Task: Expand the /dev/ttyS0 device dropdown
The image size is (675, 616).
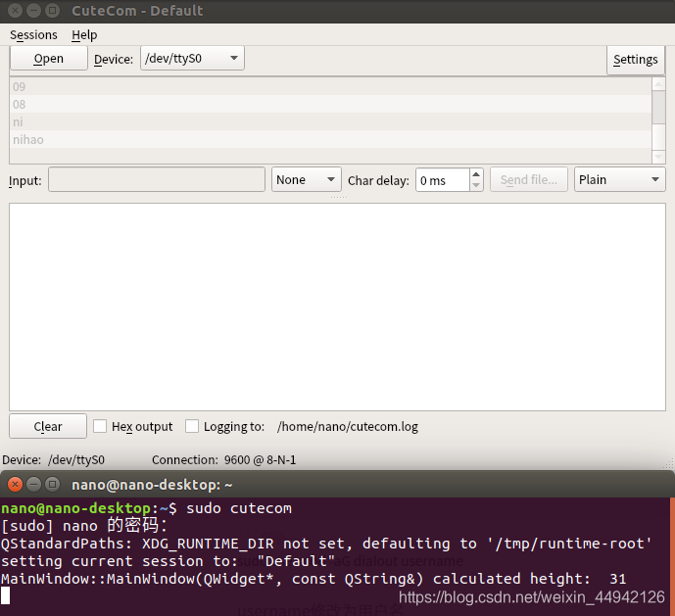Action: 192,58
